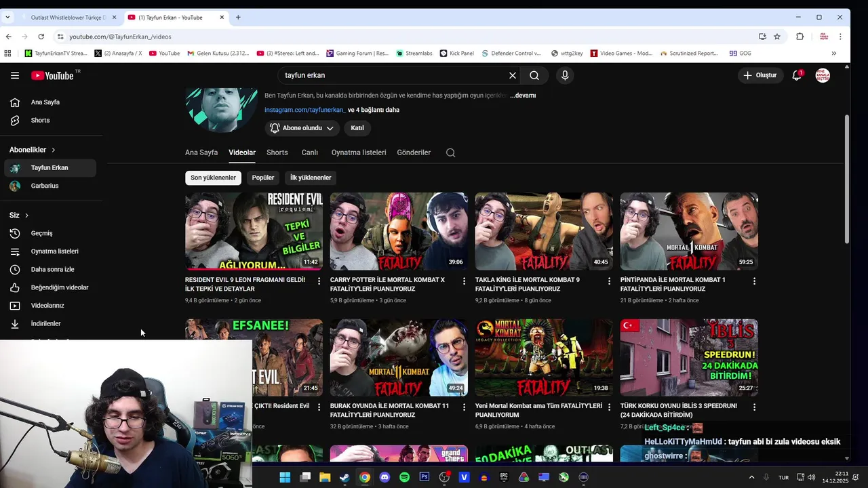Click the page vertical scrollbar thumb
Screen dimensions: 868x488
[x=846, y=180]
